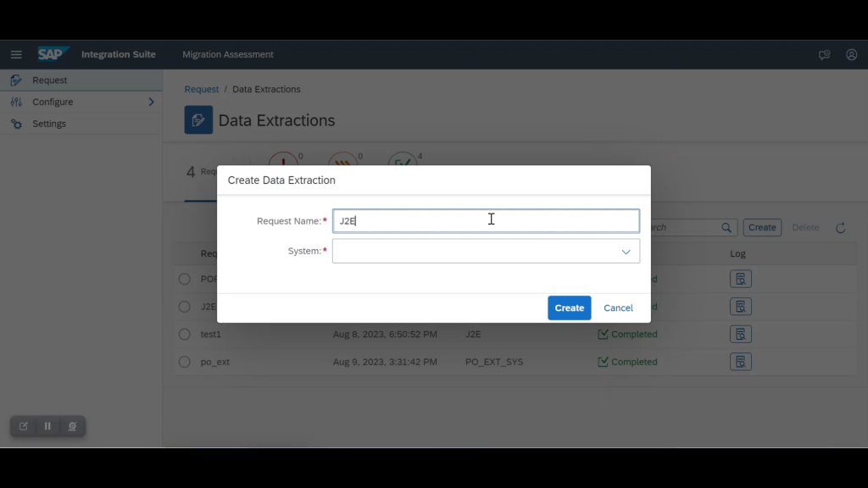Refresh the data extractions table
Screen dimensions: 868x488
(x=840, y=227)
